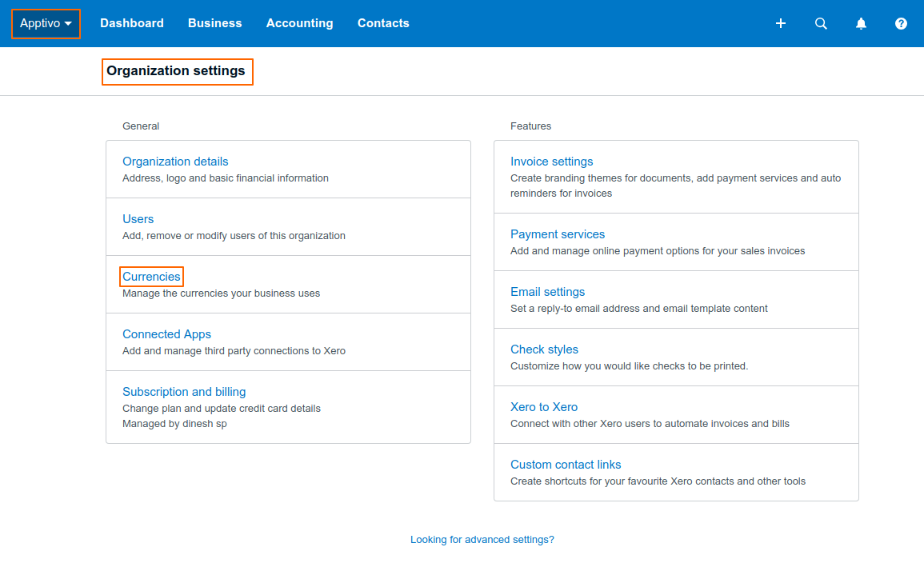Open the Accounting menu

pos(299,24)
